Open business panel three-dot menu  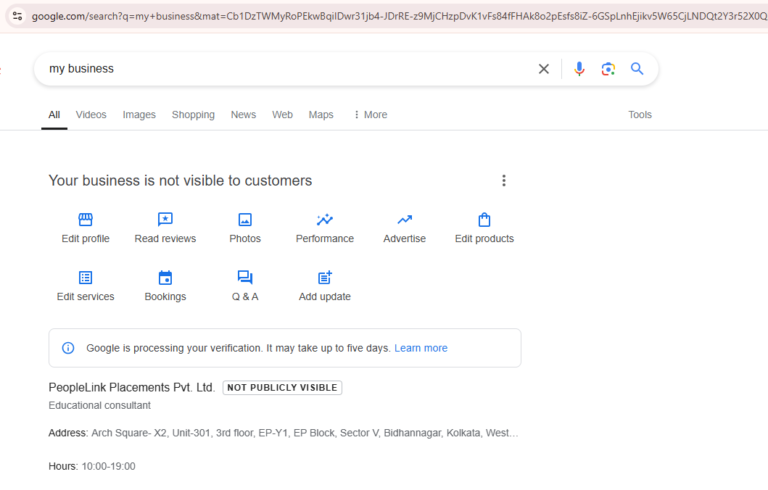tap(504, 181)
